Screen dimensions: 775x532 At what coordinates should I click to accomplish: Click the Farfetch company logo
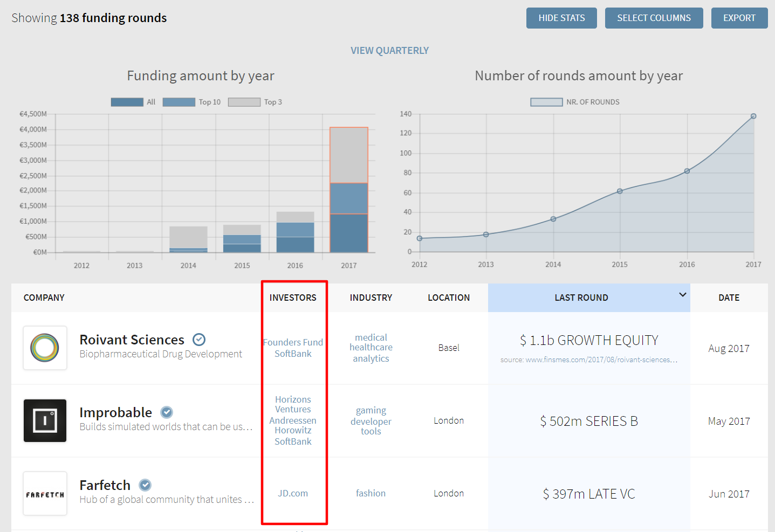(x=45, y=493)
